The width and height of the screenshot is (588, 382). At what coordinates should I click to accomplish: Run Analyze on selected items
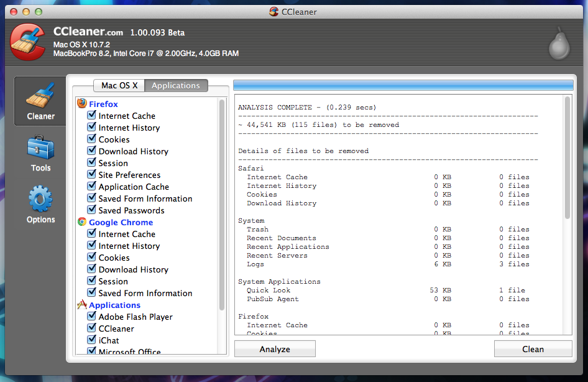click(x=275, y=349)
